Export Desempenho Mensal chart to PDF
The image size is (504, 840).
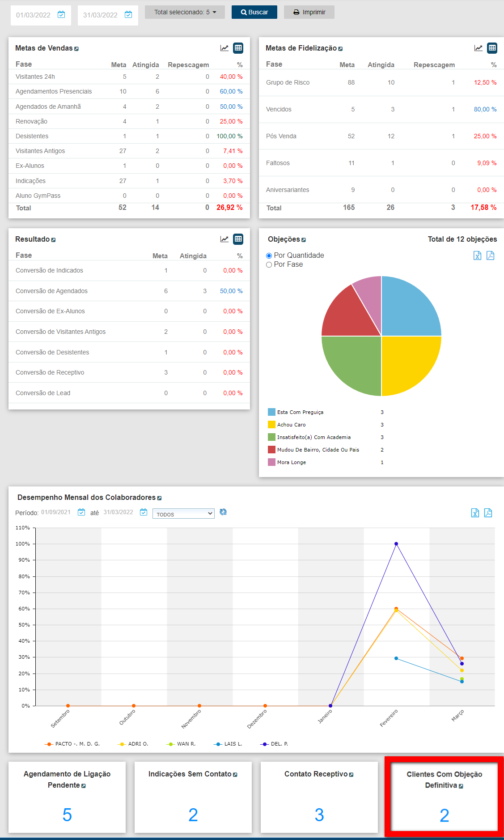pyautogui.click(x=488, y=513)
